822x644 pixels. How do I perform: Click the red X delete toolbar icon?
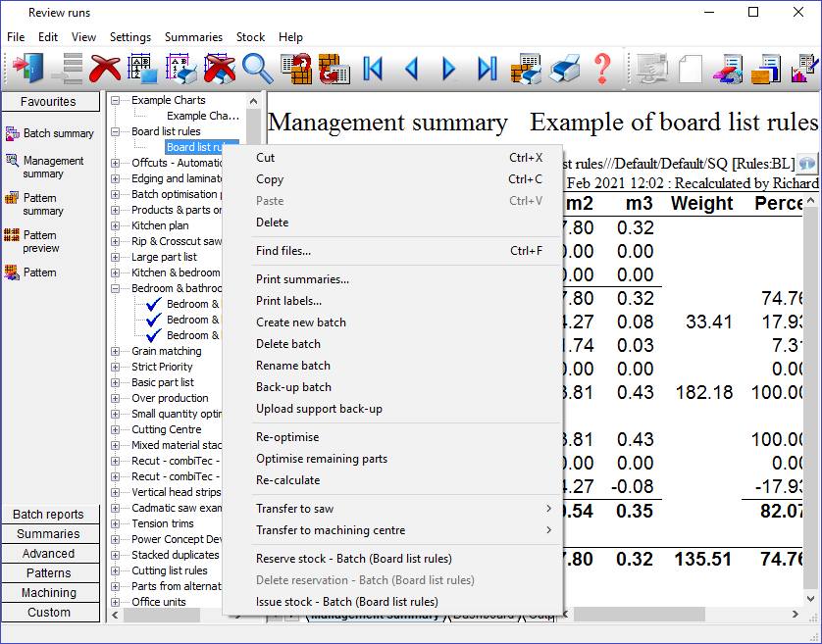(x=105, y=68)
